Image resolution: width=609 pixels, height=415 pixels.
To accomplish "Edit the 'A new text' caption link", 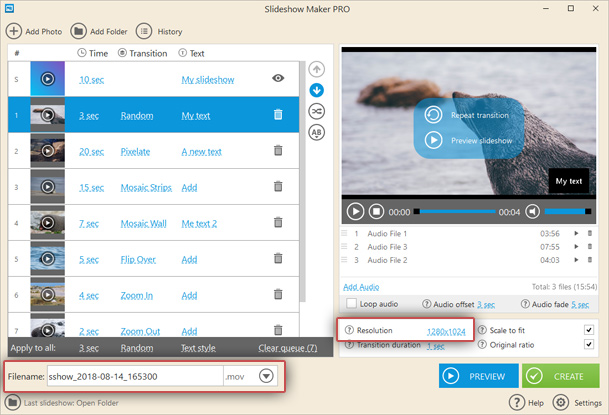I will (202, 152).
